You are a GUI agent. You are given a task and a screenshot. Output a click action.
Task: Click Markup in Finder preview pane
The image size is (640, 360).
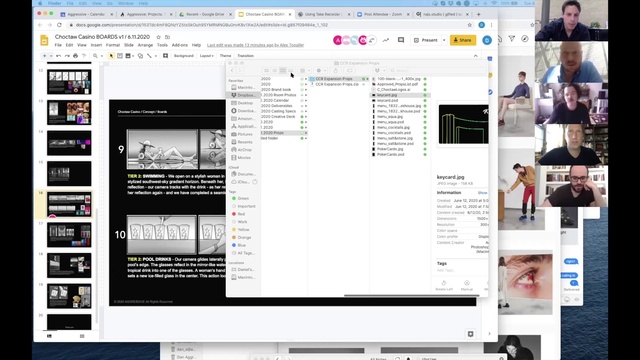pyautogui.click(x=467, y=285)
